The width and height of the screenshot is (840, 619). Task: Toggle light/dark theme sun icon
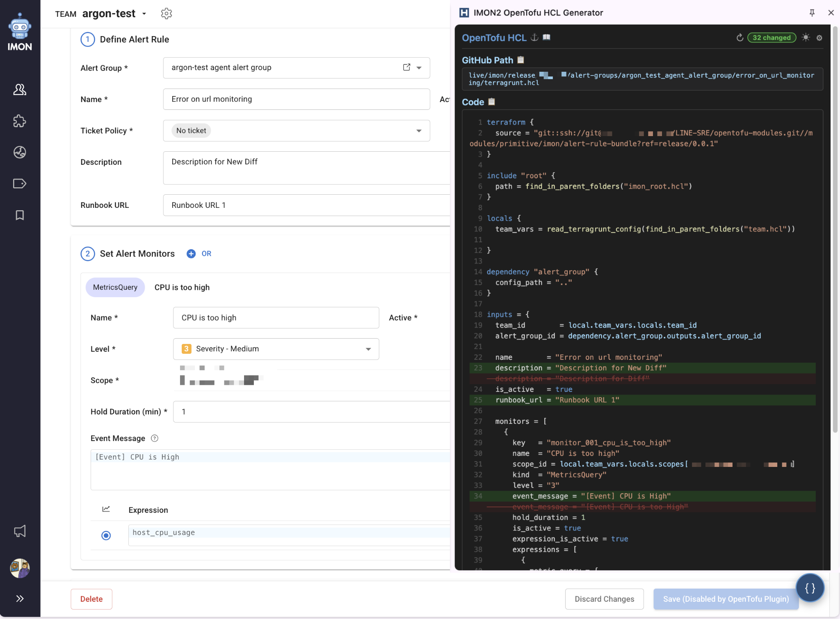[806, 38]
